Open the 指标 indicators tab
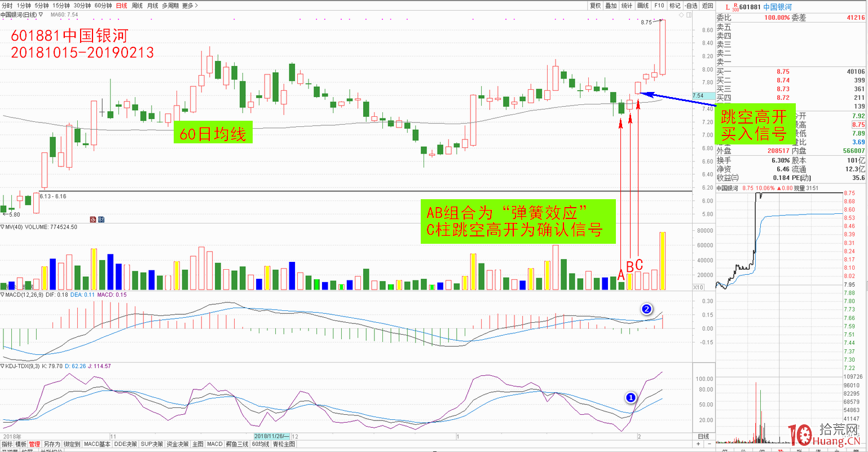This screenshot has height=452, width=868. [7, 445]
